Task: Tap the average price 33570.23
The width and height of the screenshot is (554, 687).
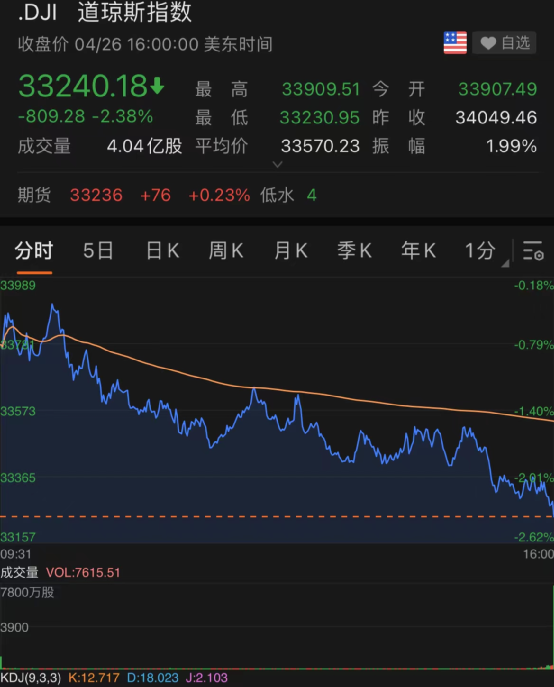Action: (x=320, y=146)
